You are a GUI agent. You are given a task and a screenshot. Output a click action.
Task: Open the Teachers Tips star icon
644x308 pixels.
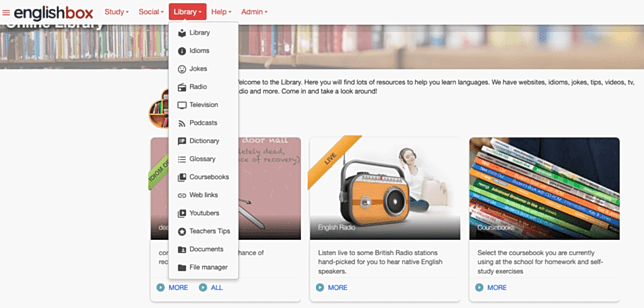click(182, 231)
